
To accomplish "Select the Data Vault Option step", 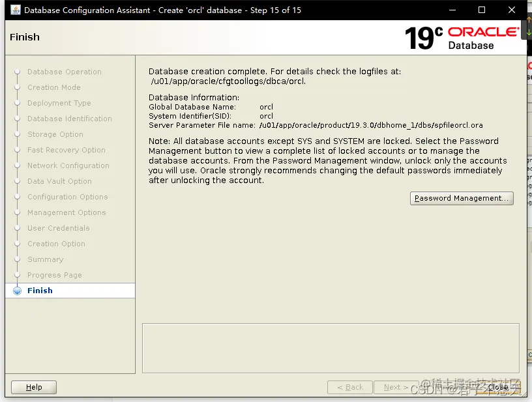I will pos(59,181).
